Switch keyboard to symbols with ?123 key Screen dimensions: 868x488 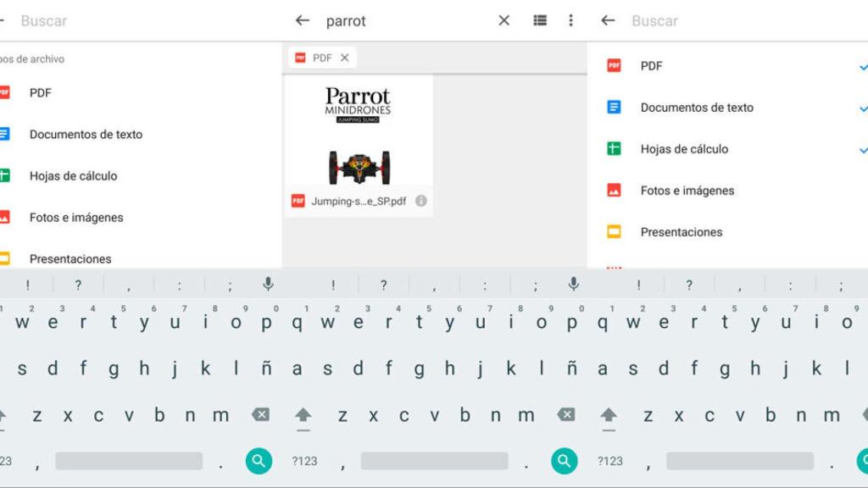tap(304, 461)
